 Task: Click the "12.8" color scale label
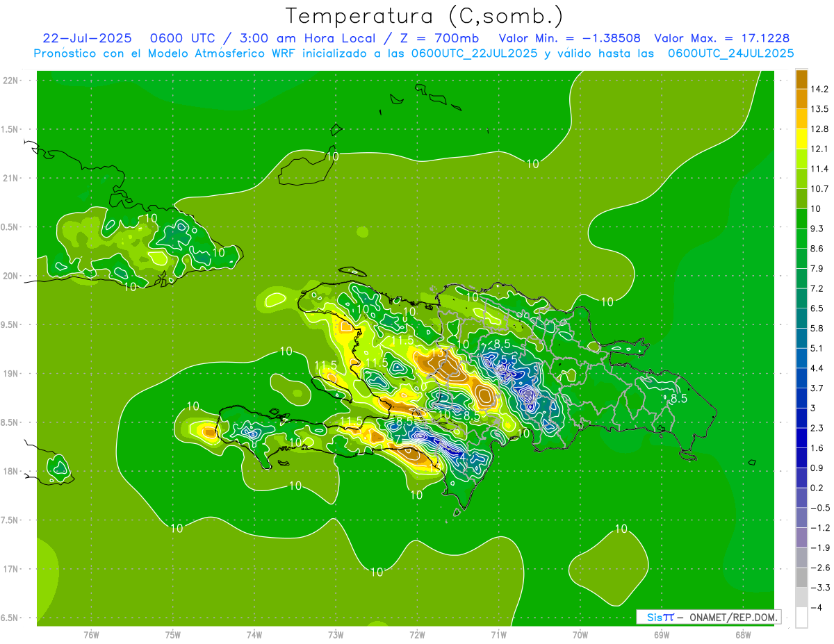[x=821, y=129]
